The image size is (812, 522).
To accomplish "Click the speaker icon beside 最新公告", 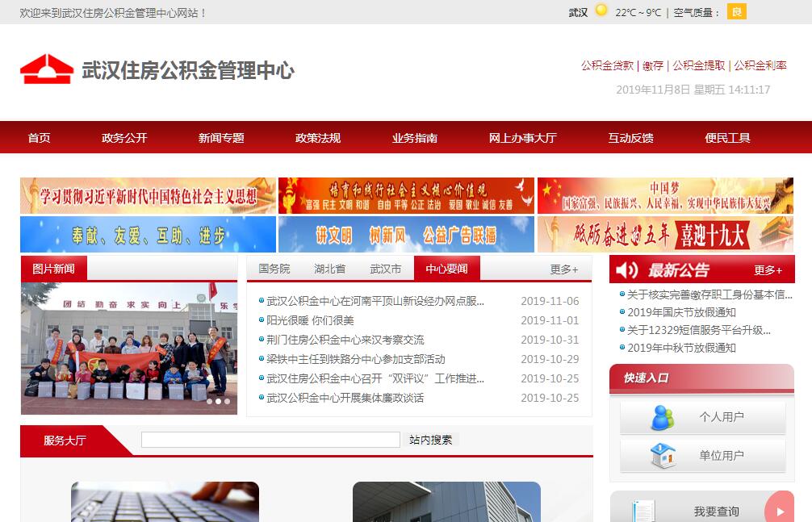I will point(626,269).
